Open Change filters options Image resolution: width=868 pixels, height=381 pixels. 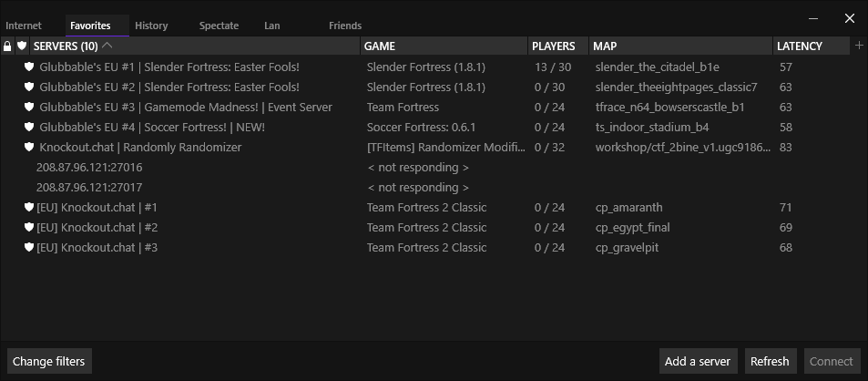(x=48, y=361)
